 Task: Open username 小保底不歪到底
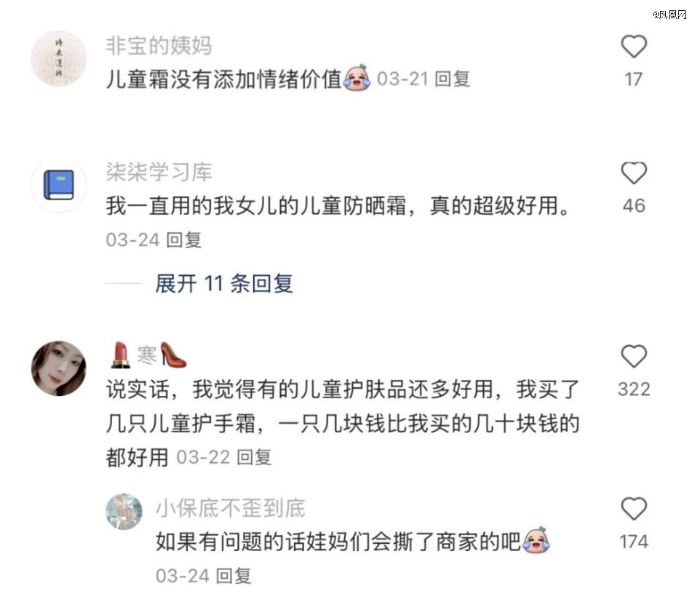pyautogui.click(x=231, y=508)
